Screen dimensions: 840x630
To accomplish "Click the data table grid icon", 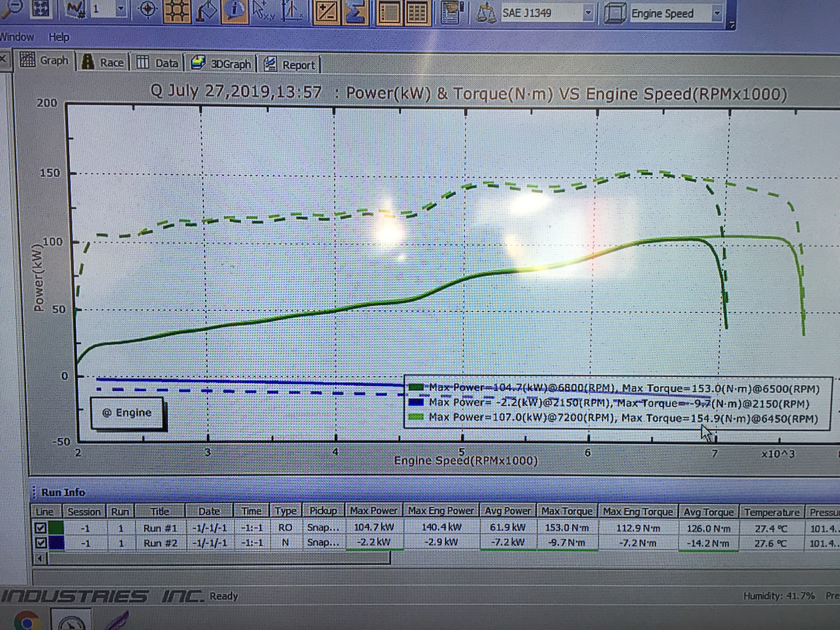I will 416,12.
